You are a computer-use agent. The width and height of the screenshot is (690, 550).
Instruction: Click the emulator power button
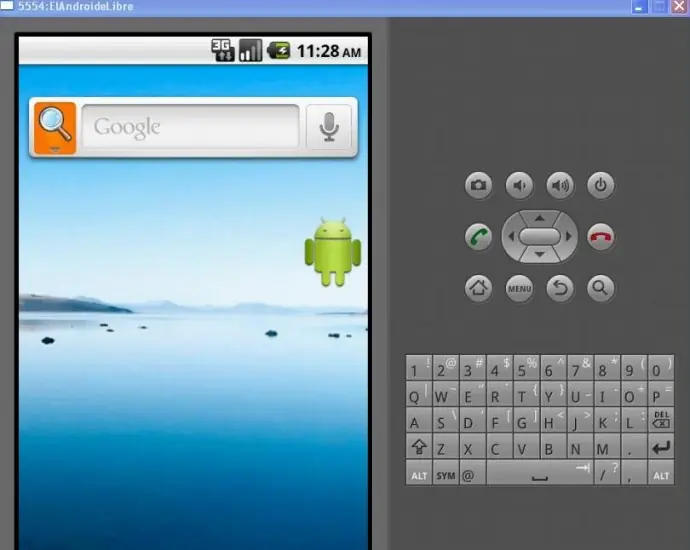[x=601, y=185]
